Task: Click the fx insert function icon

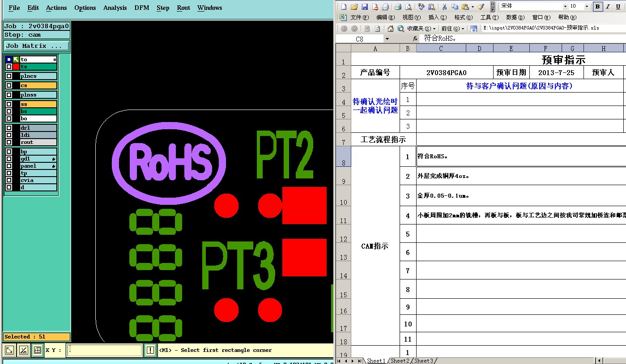Action: [x=415, y=39]
